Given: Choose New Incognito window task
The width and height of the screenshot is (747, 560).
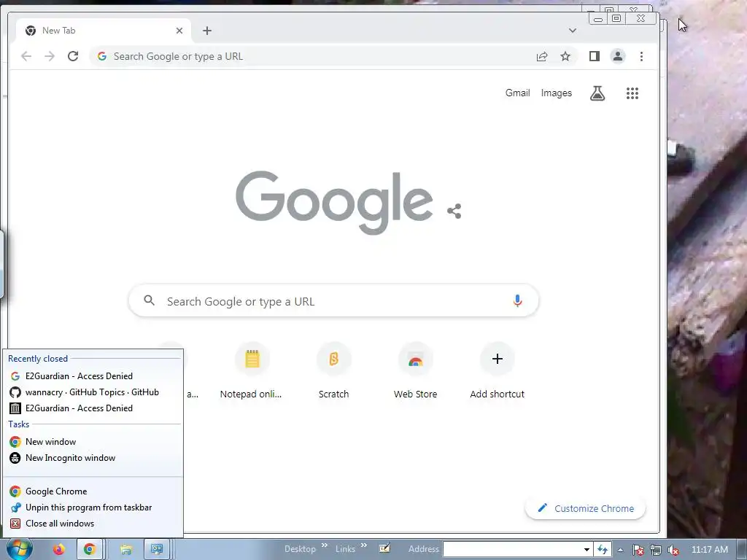Looking at the screenshot, I should tap(93, 458).
